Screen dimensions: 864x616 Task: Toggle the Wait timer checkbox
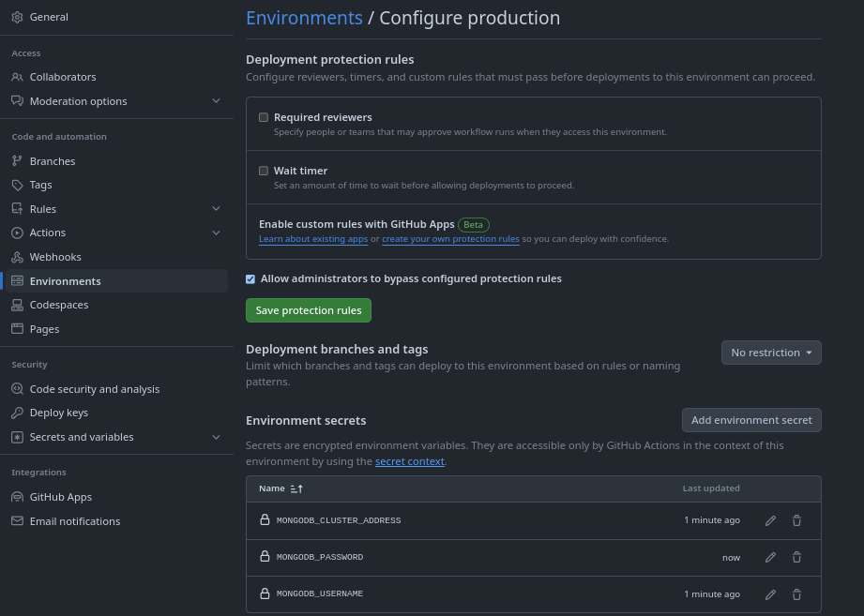click(264, 172)
